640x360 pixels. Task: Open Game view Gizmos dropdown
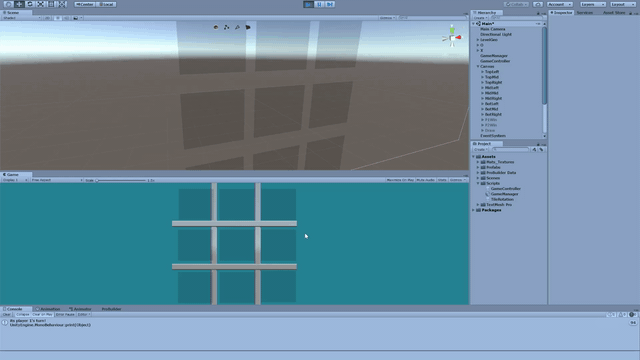[457, 180]
